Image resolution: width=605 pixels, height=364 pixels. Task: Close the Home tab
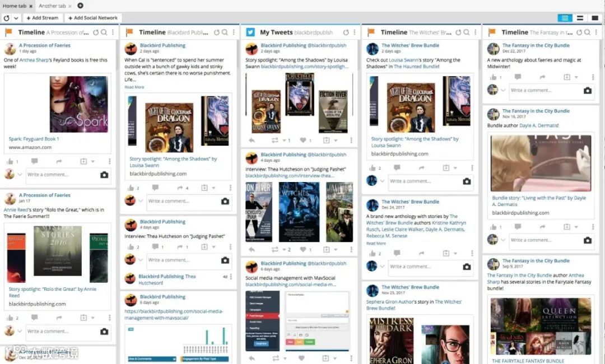tap(31, 6)
